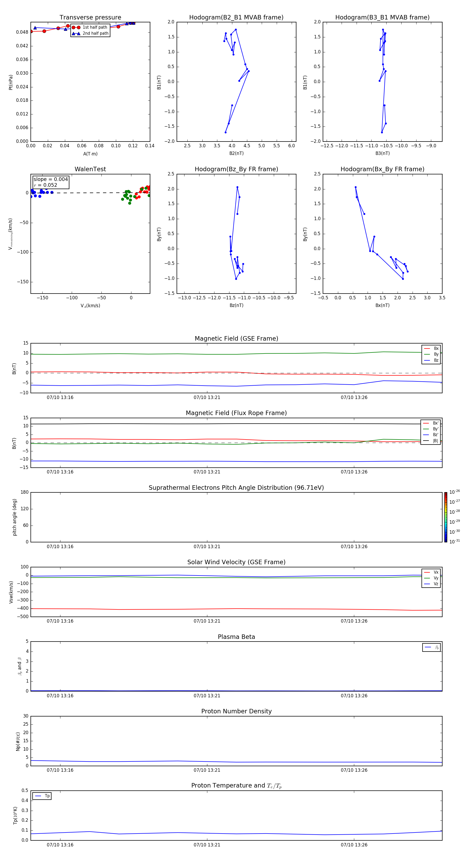Select the "Bz(nT)" x-axis label

pyautogui.click(x=236, y=305)
